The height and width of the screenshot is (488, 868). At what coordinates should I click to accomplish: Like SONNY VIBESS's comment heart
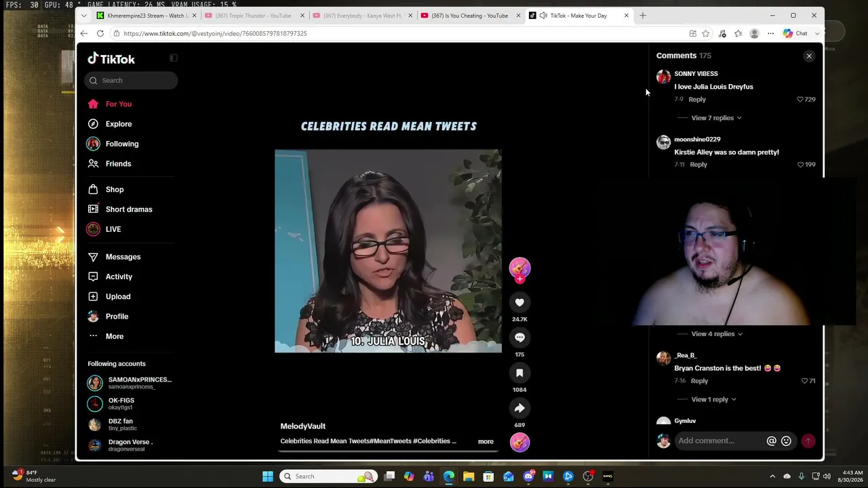800,100
